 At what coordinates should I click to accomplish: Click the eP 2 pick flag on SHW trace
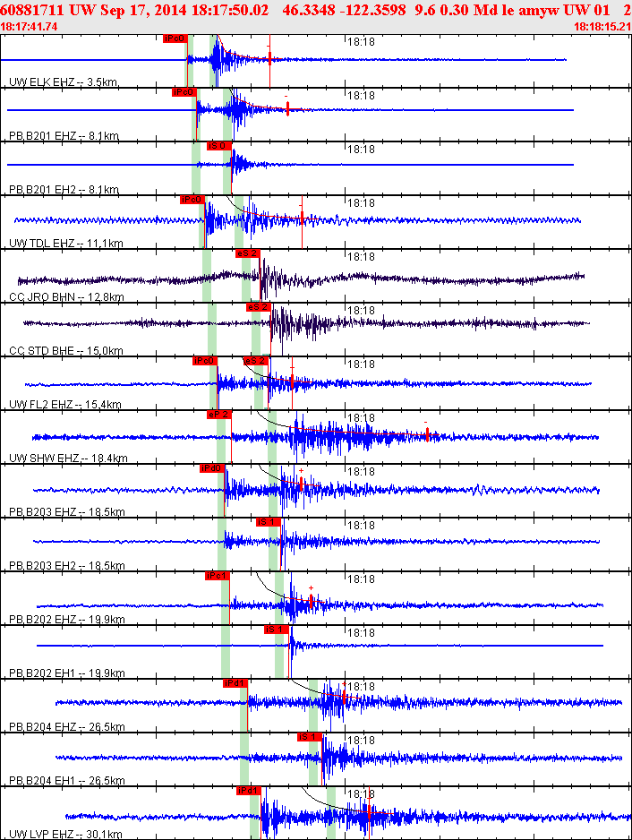point(219,415)
